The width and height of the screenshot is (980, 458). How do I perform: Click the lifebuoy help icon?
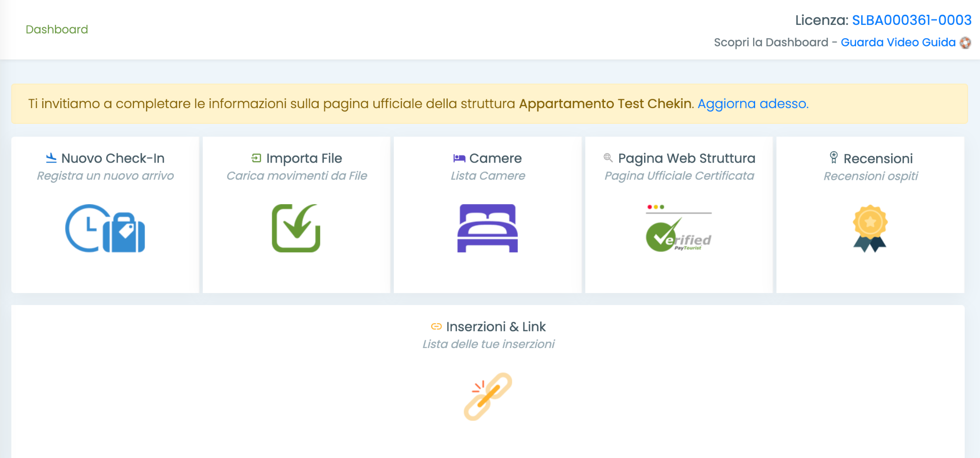[965, 43]
